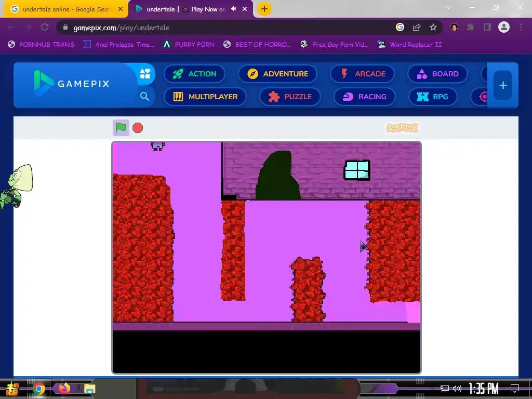
Task: Open the Start button on the taskbar
Action: point(12,389)
